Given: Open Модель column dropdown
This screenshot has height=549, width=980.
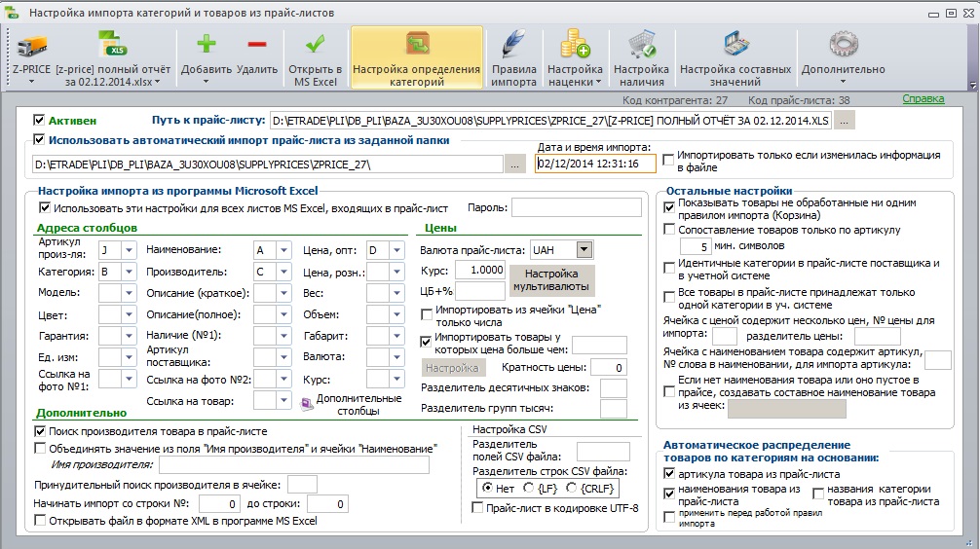Looking at the screenshot, I should coord(129,292).
